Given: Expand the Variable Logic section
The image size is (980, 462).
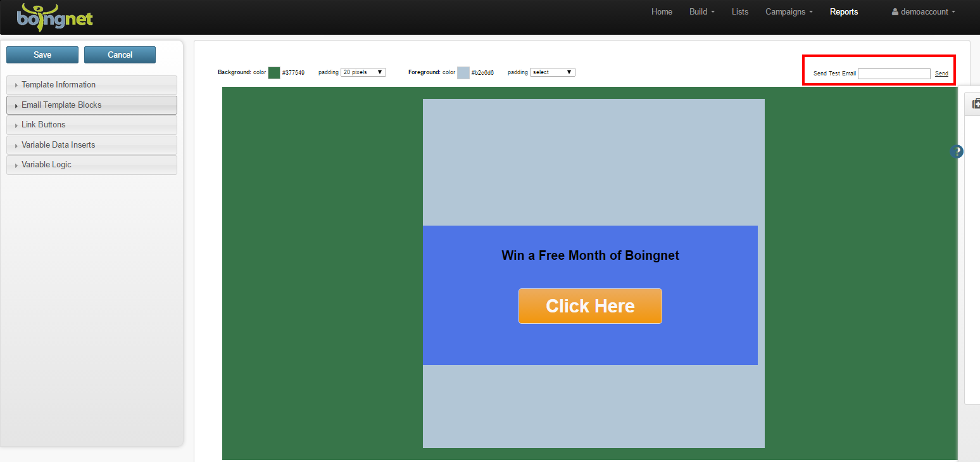Looking at the screenshot, I should pyautogui.click(x=92, y=165).
